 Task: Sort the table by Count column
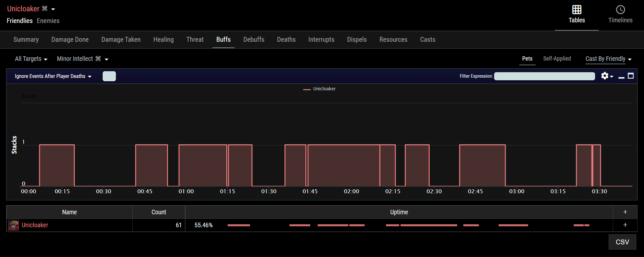click(159, 212)
